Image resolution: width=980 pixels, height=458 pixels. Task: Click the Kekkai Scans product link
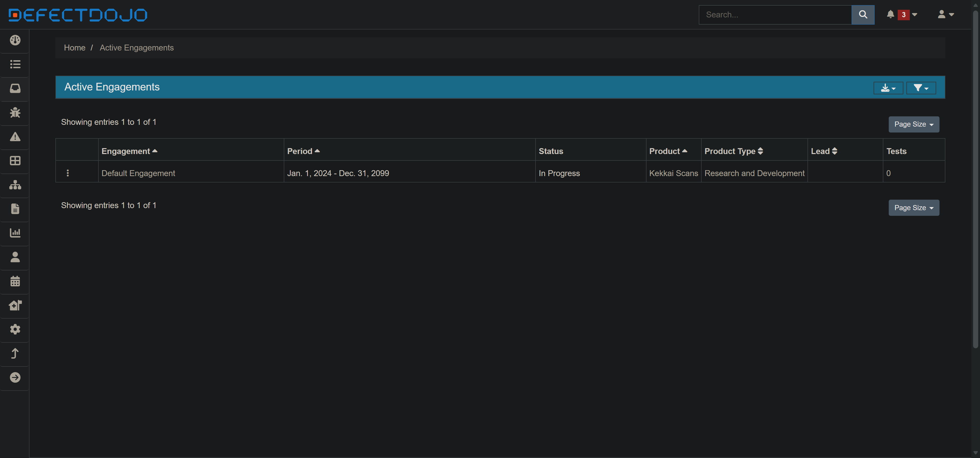coord(673,173)
